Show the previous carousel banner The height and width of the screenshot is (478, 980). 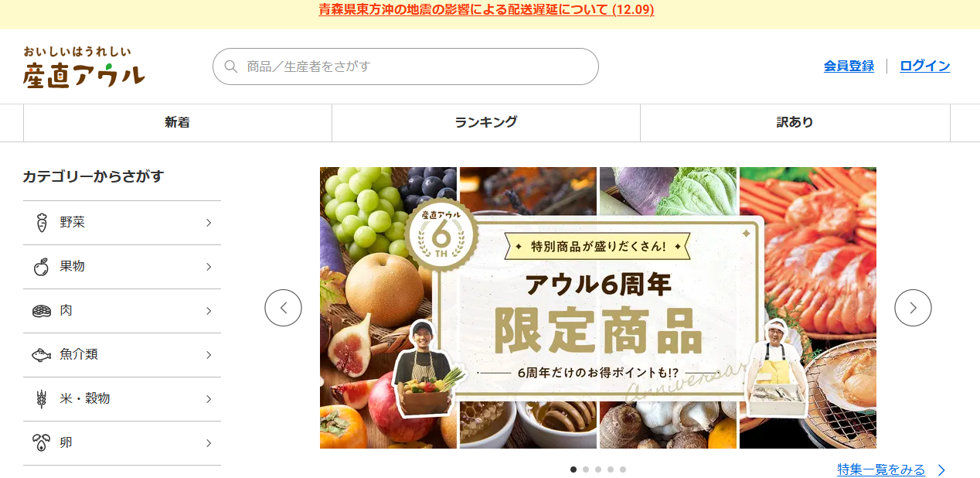(283, 308)
